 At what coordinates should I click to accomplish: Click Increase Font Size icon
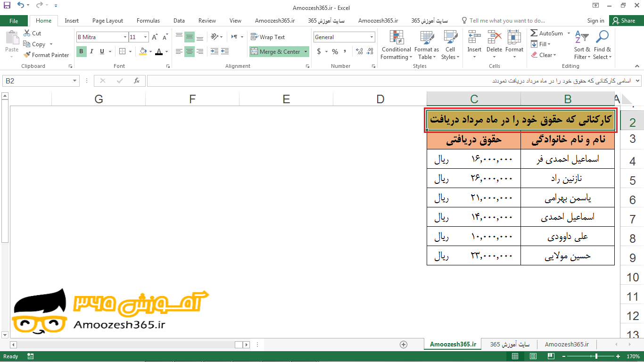[x=155, y=37]
